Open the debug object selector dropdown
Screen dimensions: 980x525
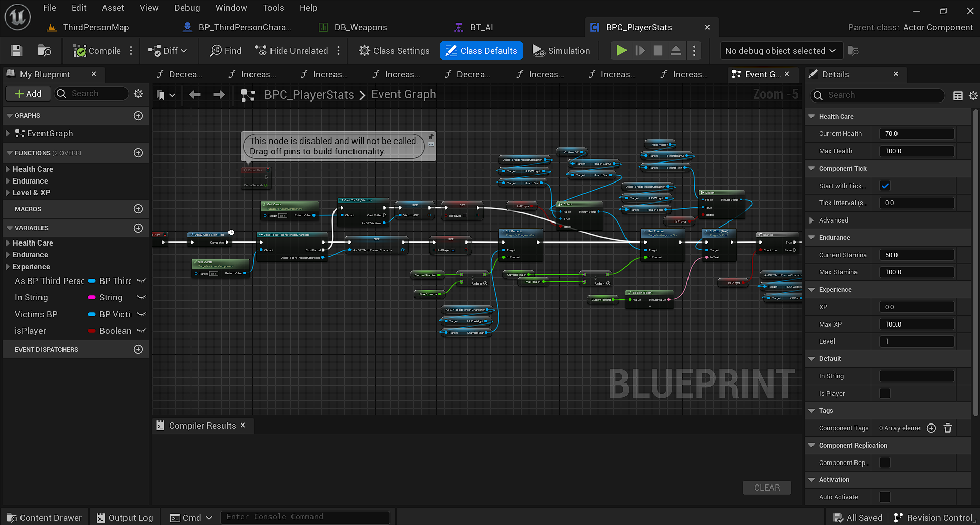[x=781, y=50]
